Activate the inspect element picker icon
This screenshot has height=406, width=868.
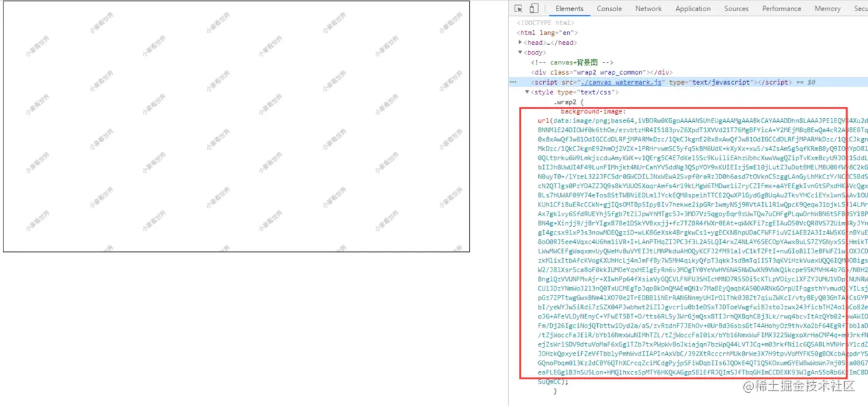[519, 8]
